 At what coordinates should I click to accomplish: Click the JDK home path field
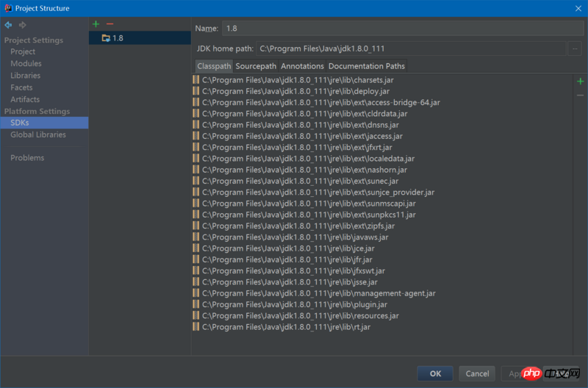pos(412,48)
